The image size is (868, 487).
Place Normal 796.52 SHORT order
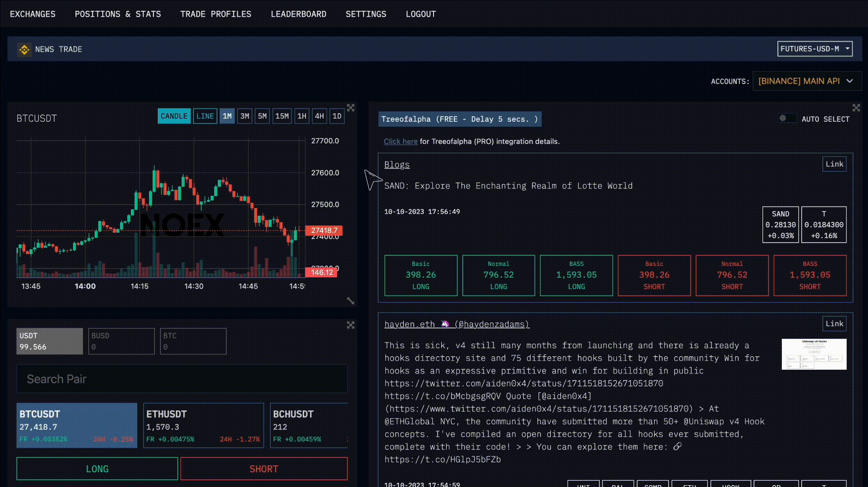(732, 276)
